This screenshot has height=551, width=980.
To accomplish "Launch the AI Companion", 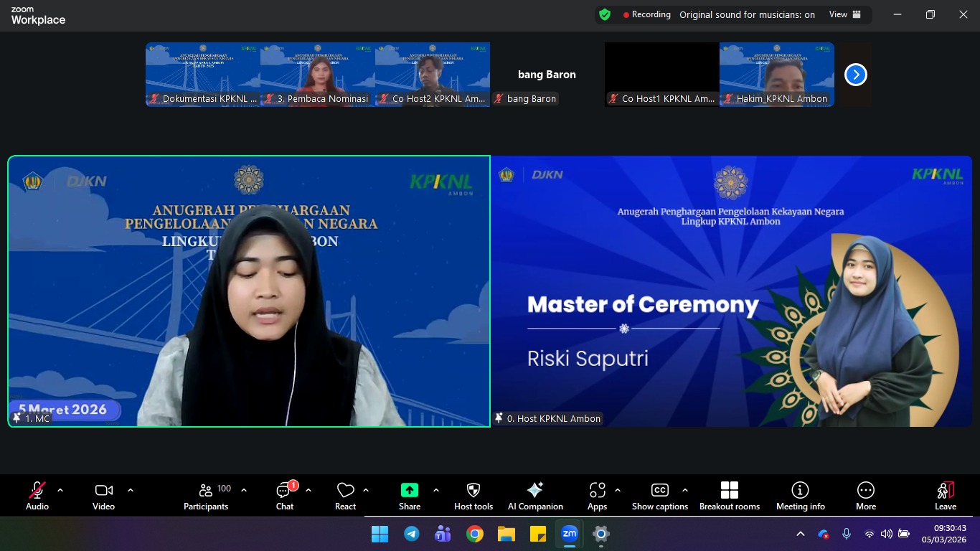I will (x=535, y=496).
